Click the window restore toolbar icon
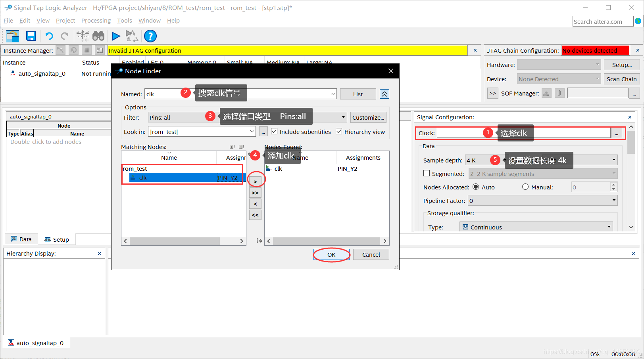This screenshot has width=644, height=359. [x=13, y=36]
